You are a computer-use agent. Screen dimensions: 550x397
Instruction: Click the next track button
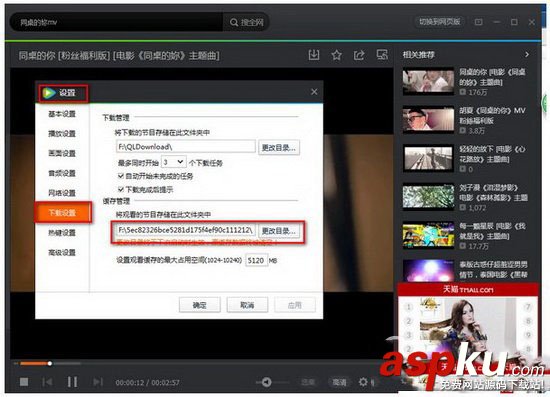coord(98,382)
